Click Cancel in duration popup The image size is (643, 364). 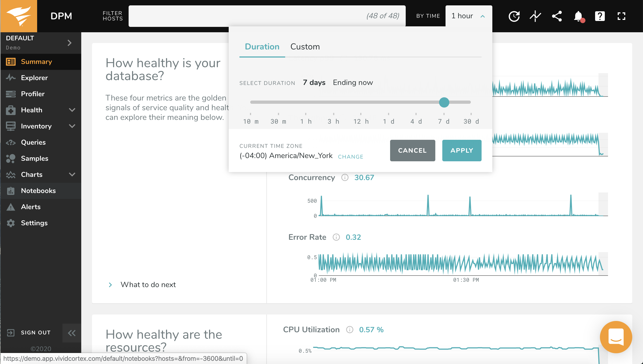[x=412, y=151]
